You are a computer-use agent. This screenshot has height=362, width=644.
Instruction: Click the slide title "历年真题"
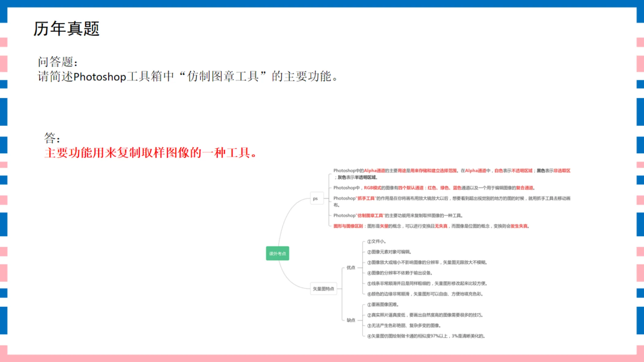point(66,29)
